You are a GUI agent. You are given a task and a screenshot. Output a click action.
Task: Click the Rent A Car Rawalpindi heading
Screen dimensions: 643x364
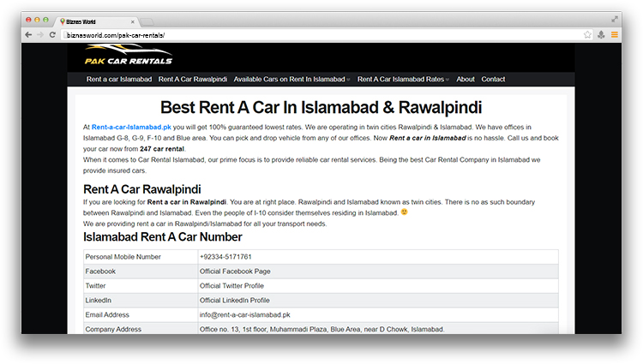tap(141, 189)
